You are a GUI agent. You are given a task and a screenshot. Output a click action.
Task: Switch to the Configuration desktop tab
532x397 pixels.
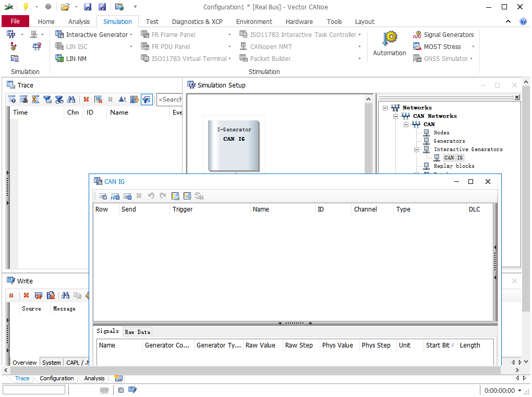(57, 378)
